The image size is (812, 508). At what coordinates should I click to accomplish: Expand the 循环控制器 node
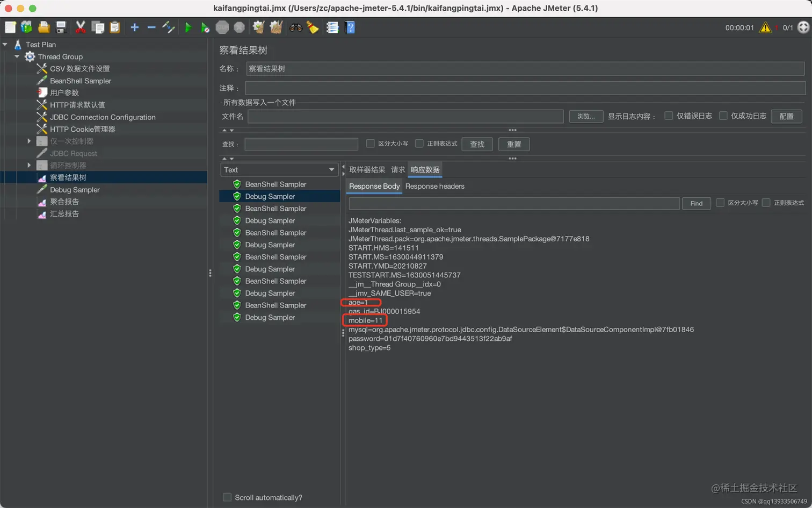[x=29, y=166]
